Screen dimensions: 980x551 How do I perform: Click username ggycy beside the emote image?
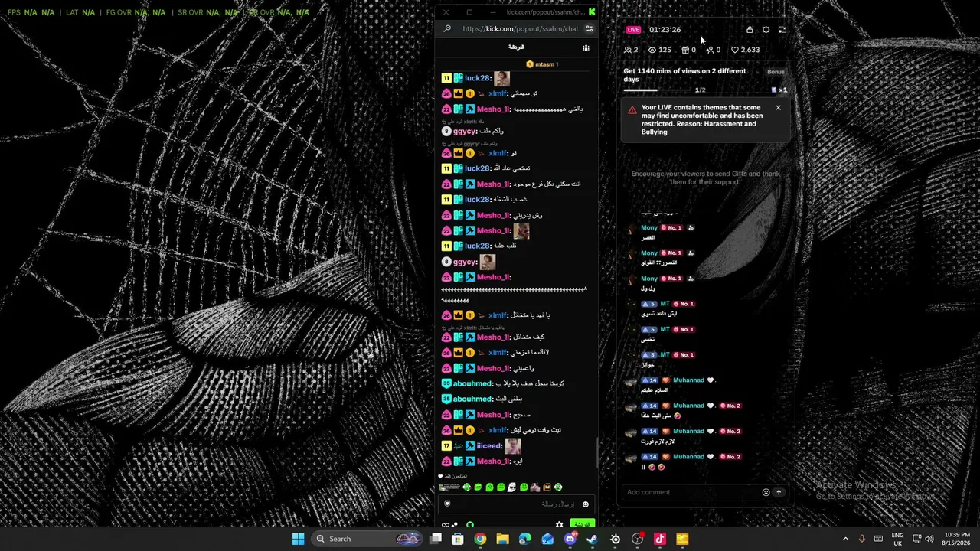[465, 262]
